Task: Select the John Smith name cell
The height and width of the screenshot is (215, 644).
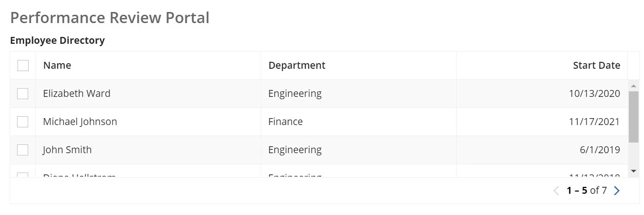Action: pos(148,150)
